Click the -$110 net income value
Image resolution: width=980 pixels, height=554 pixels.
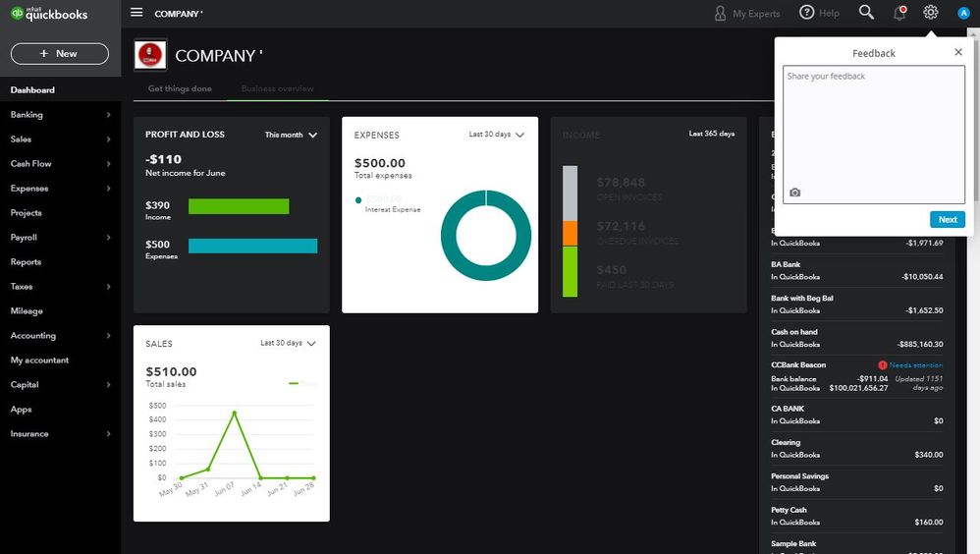[x=164, y=159]
